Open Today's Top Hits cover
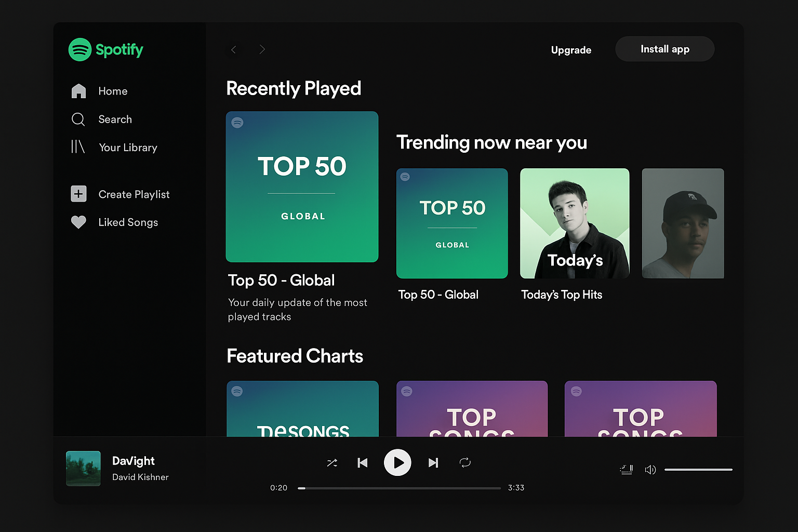 point(575,223)
